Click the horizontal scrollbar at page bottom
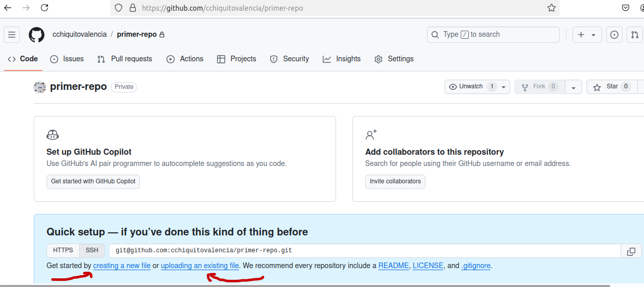The image size is (644, 287). coord(305,285)
